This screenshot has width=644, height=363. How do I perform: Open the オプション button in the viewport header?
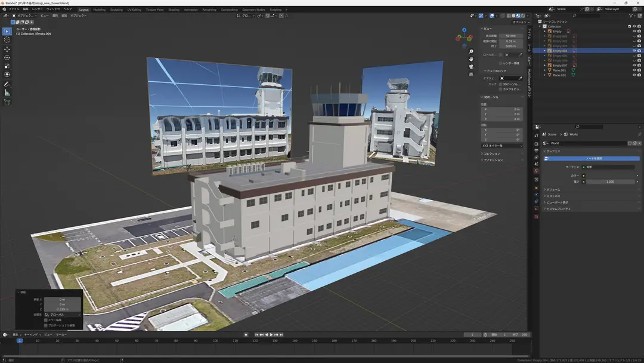click(x=521, y=22)
